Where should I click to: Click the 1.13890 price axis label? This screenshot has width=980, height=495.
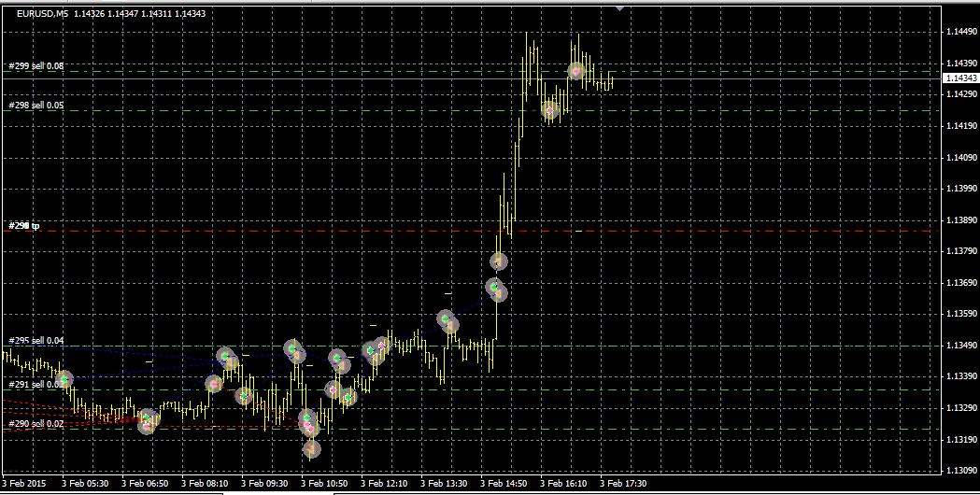(961, 220)
